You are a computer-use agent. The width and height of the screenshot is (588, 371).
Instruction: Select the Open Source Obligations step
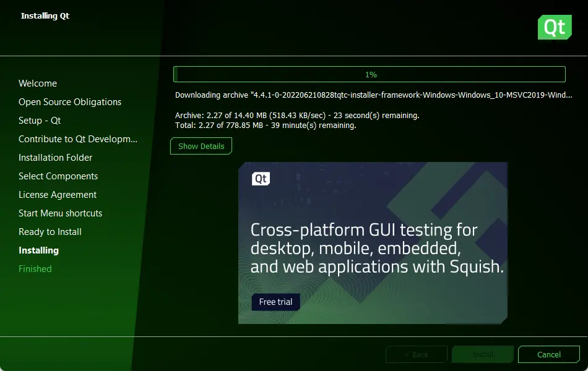pyautogui.click(x=70, y=102)
